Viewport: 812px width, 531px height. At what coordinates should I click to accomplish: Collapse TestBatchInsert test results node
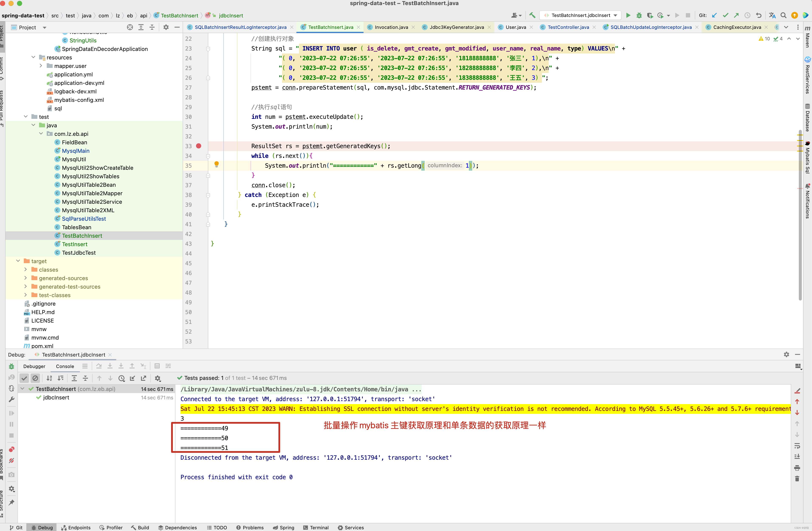point(23,389)
